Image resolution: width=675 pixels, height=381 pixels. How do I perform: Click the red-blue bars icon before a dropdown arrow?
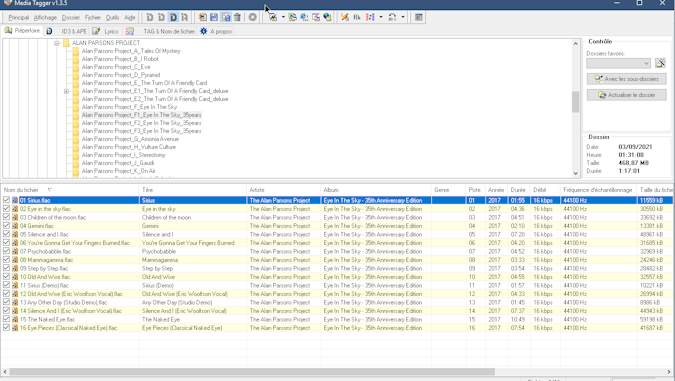pos(370,17)
